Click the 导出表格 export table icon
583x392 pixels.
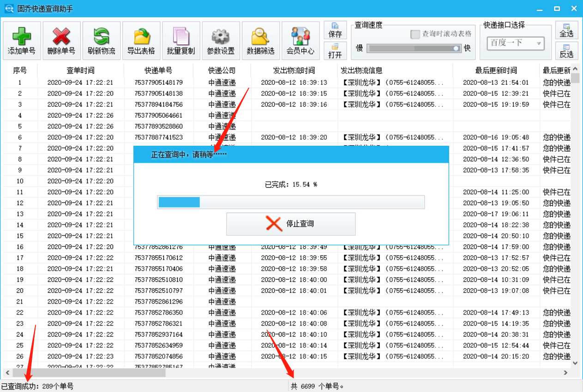pos(141,41)
